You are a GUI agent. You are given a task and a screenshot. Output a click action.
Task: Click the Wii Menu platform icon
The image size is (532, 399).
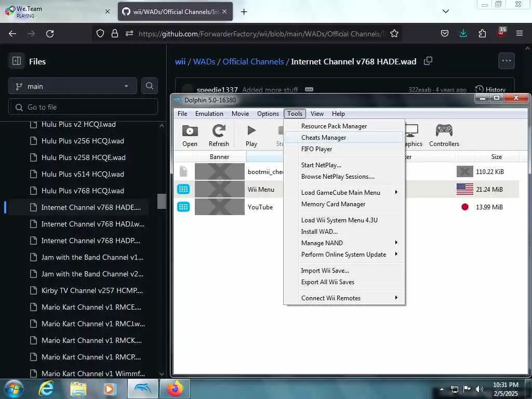point(183,189)
